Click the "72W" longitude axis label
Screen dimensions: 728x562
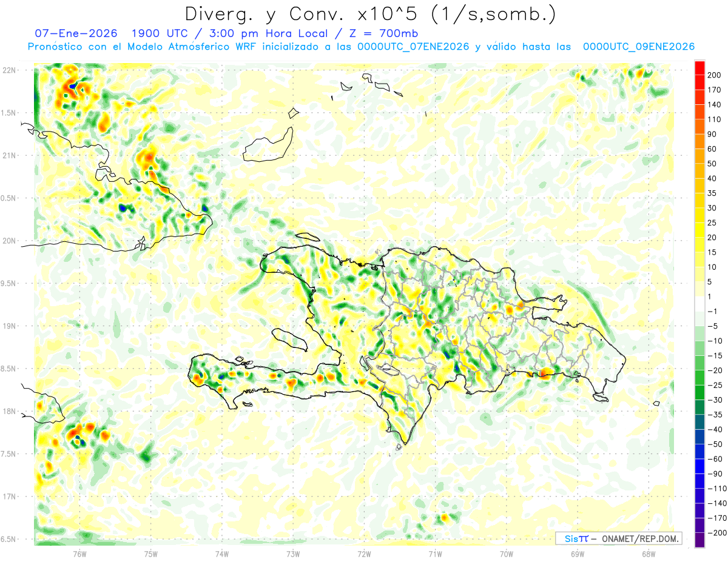[x=364, y=554]
